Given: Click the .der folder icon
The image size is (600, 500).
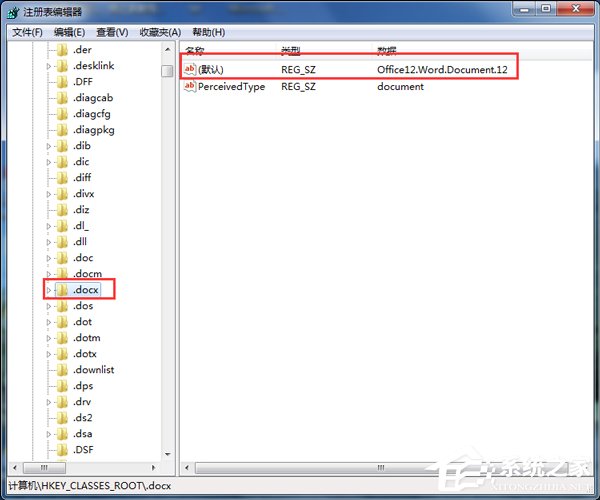Looking at the screenshot, I should [x=62, y=50].
